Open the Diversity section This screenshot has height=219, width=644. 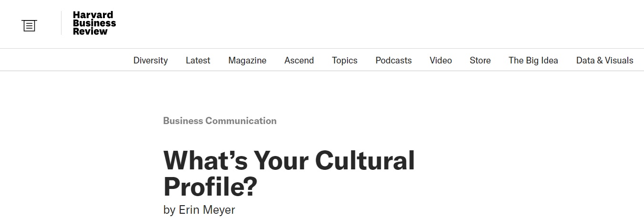point(151,60)
